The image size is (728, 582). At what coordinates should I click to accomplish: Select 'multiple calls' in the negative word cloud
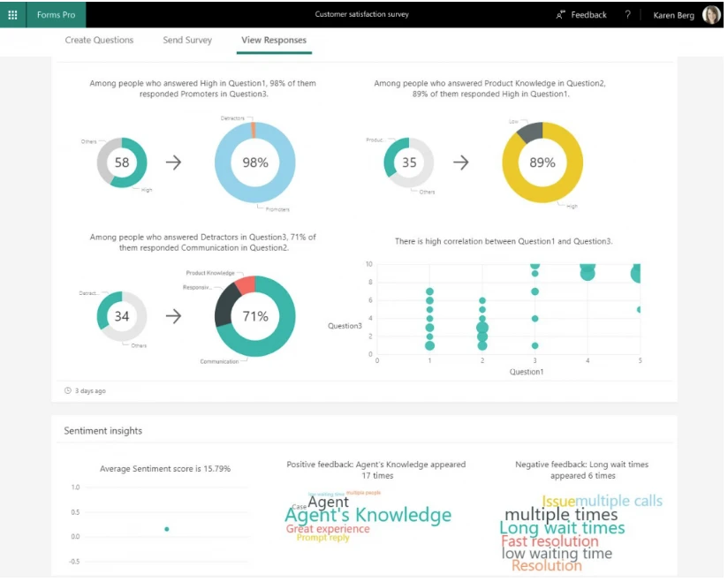click(x=618, y=501)
